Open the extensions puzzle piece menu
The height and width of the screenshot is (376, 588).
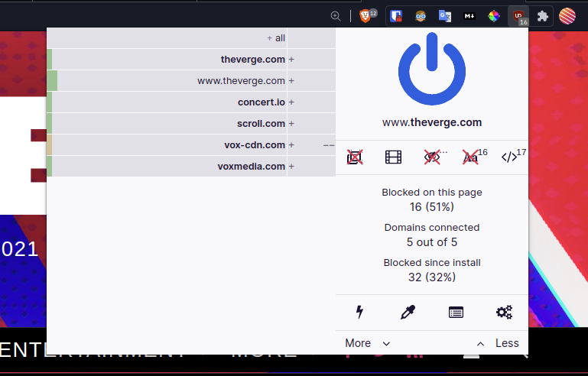click(543, 16)
